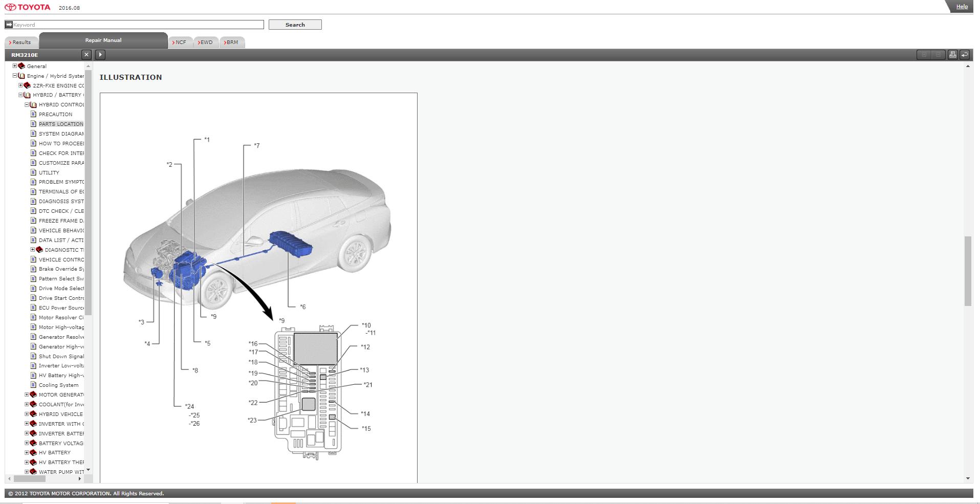Image resolution: width=980 pixels, height=504 pixels.
Task: Open the HOW TO PROCEED page
Action: (x=61, y=144)
